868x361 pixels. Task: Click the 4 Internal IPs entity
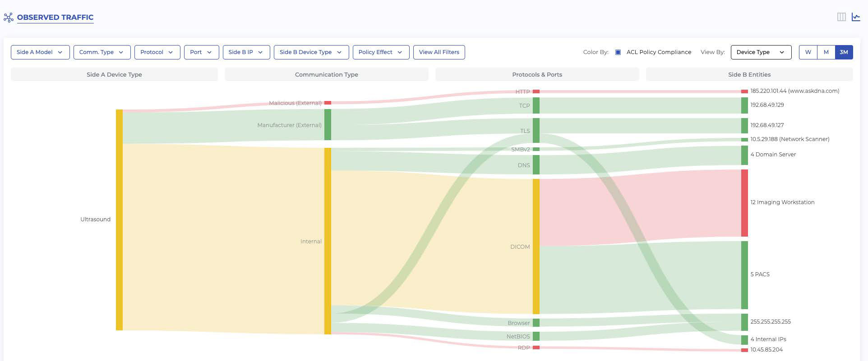[x=768, y=339]
